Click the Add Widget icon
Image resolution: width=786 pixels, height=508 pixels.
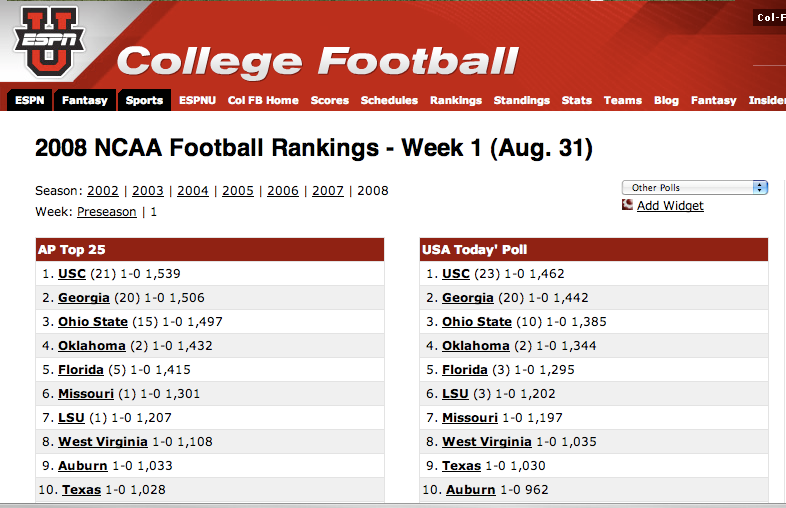tap(628, 205)
